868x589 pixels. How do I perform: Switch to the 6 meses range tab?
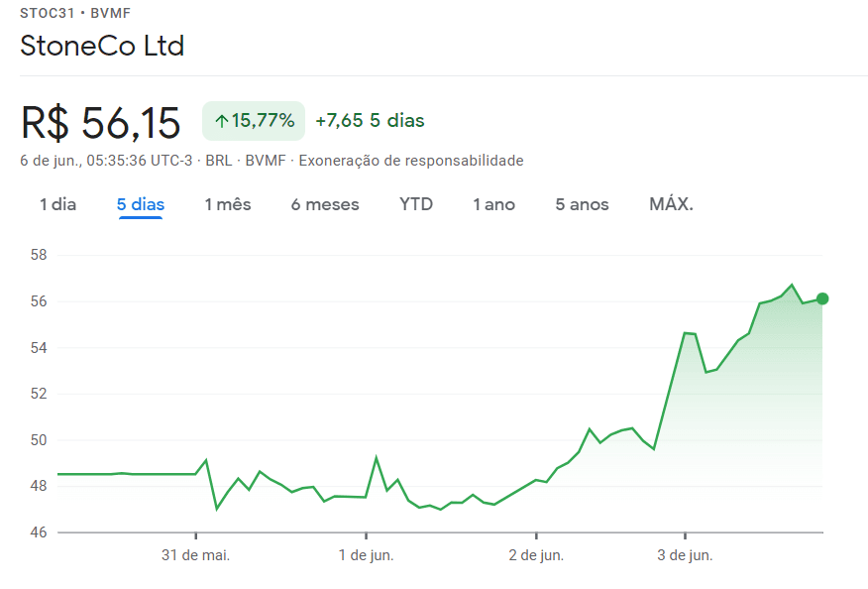325,204
